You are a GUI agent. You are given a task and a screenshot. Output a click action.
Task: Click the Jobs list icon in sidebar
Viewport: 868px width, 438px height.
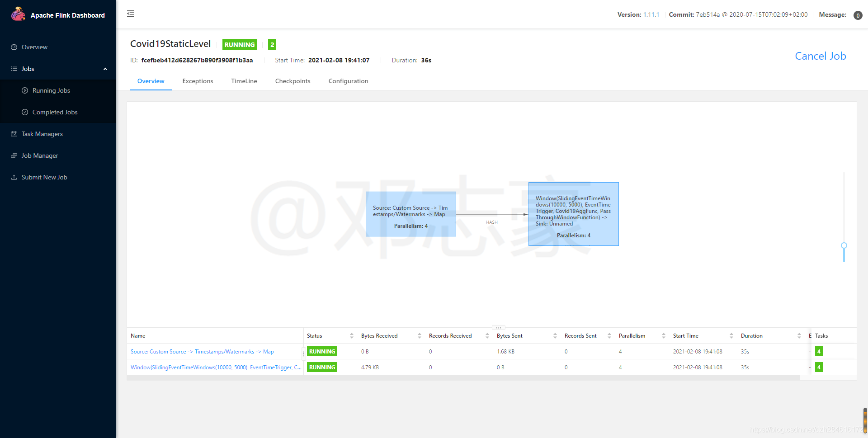point(14,69)
